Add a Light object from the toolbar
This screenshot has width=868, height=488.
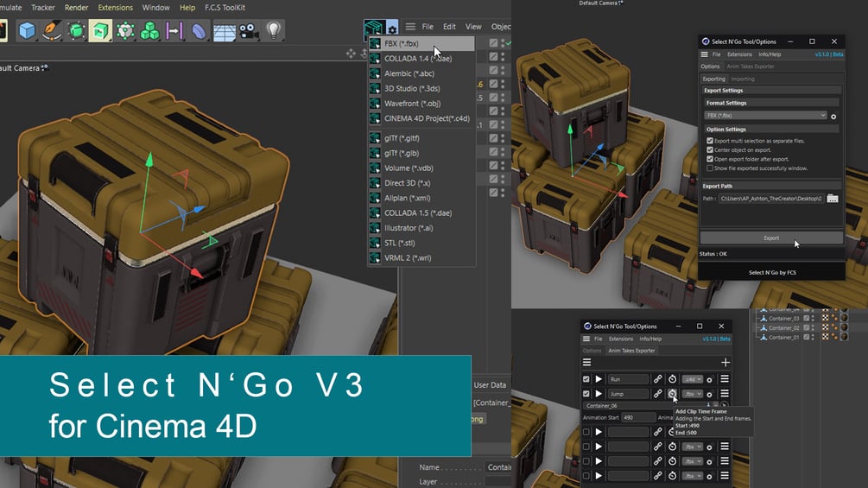tap(274, 30)
